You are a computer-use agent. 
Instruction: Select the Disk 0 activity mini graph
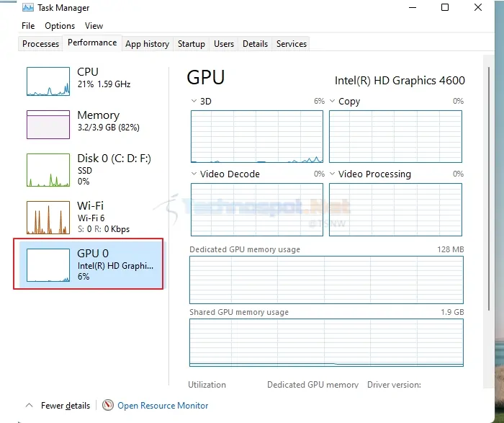[48, 170]
